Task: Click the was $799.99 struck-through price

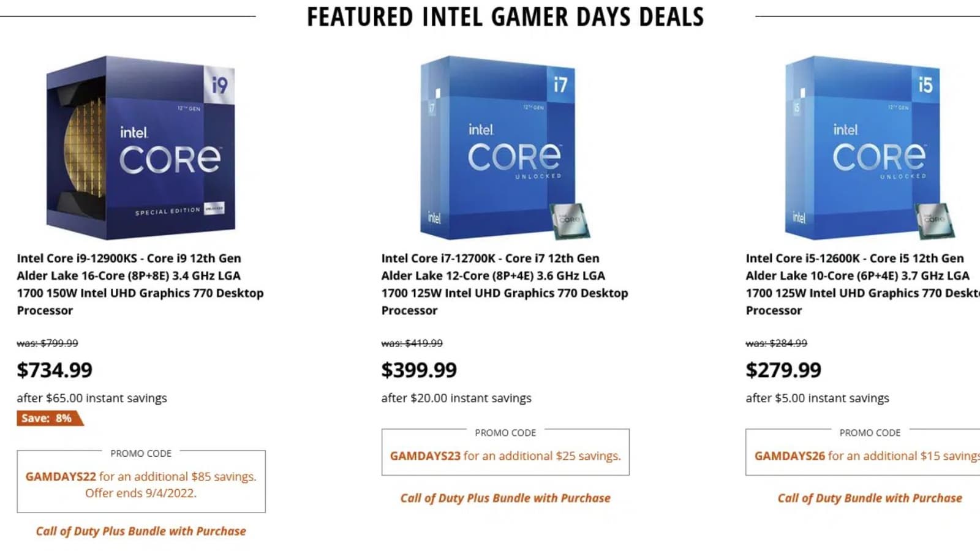Action: coord(47,343)
